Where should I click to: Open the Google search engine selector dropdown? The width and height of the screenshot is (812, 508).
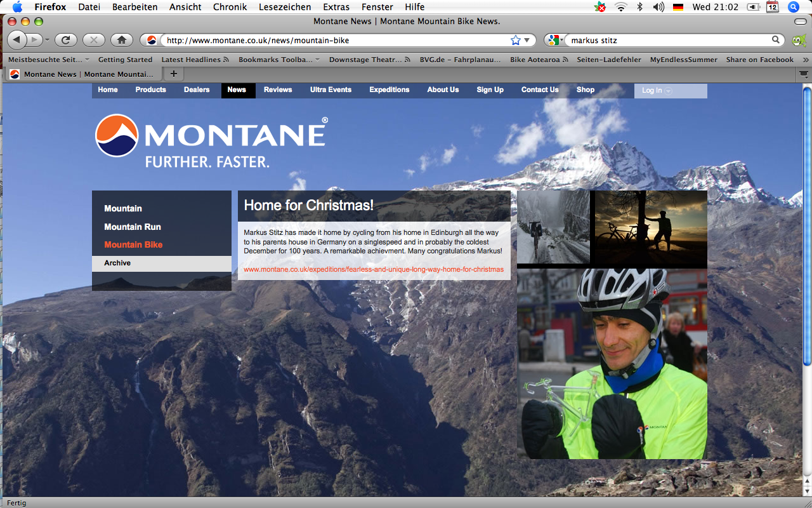556,40
